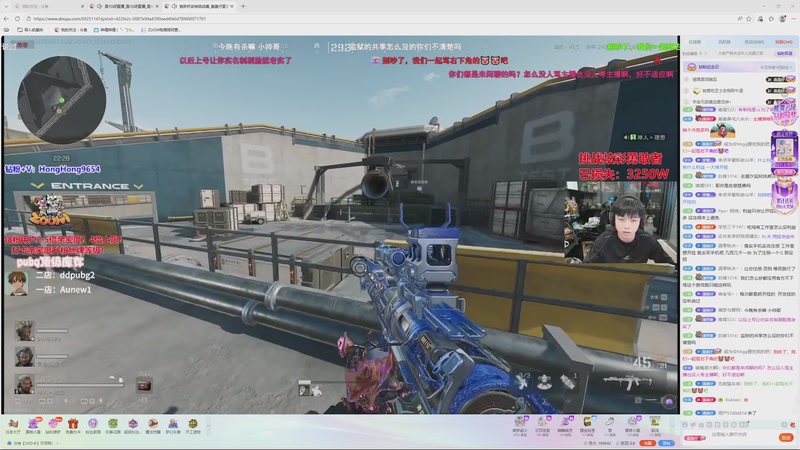Image resolution: width=800 pixels, height=450 pixels.
Task: Open the pink diamond promo badge in chat
Action: pyautogui.click(x=785, y=112)
